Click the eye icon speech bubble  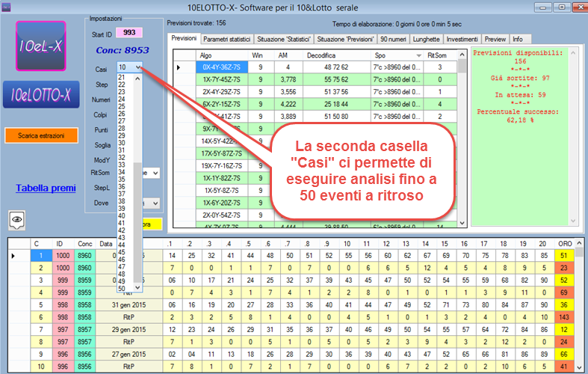point(17,219)
